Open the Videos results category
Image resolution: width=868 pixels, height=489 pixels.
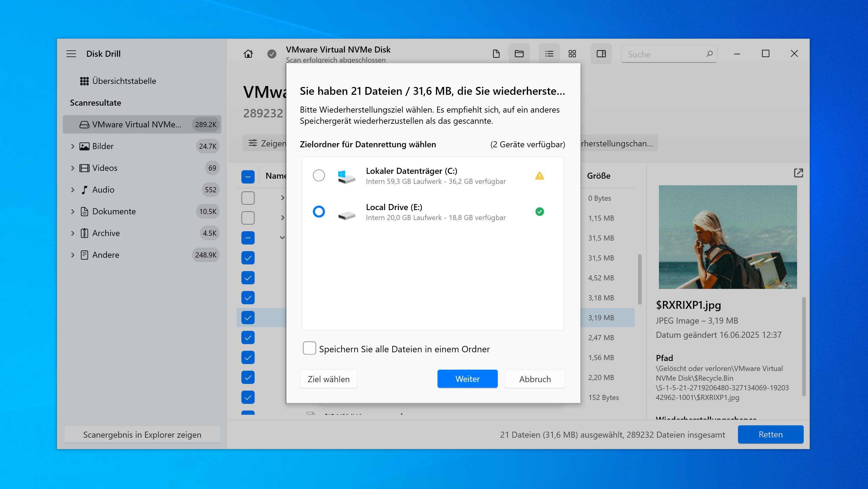142,168
